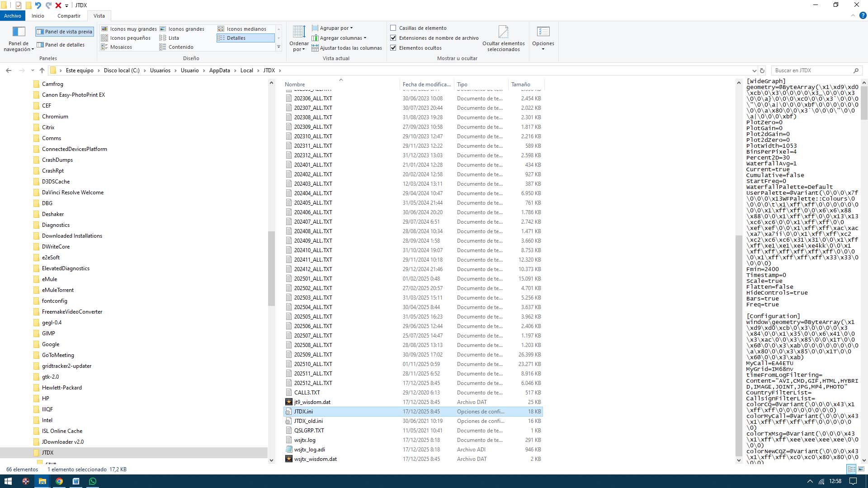This screenshot has width=868, height=488.
Task: Toggle the Panel de vista previa button
Action: coord(64,32)
